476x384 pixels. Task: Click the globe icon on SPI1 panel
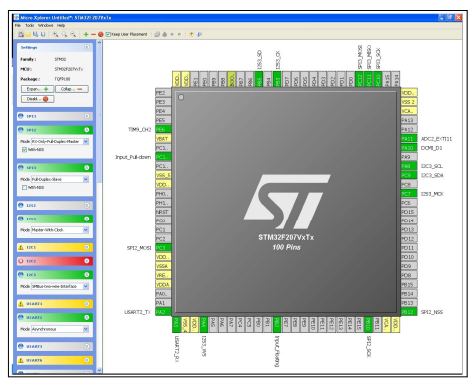[x=21, y=116]
